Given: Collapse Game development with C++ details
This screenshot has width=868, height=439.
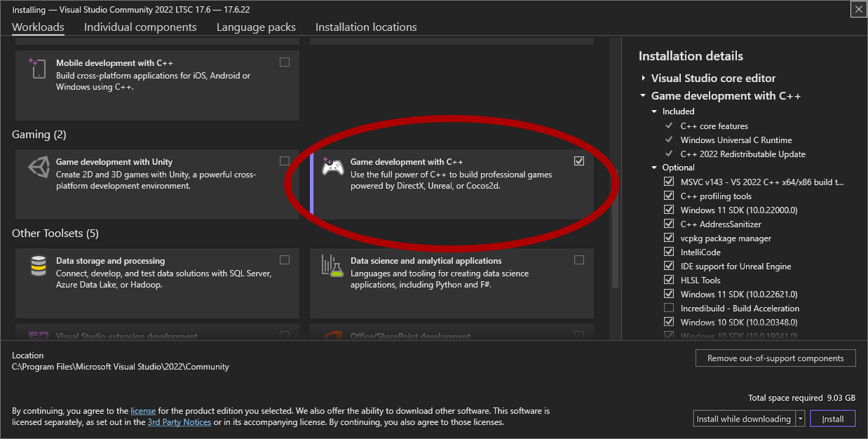Looking at the screenshot, I should [643, 96].
